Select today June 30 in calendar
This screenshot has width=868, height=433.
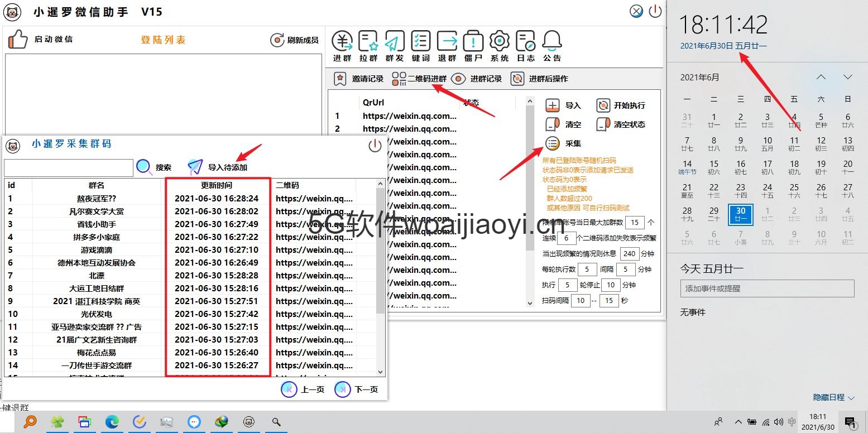pos(741,214)
